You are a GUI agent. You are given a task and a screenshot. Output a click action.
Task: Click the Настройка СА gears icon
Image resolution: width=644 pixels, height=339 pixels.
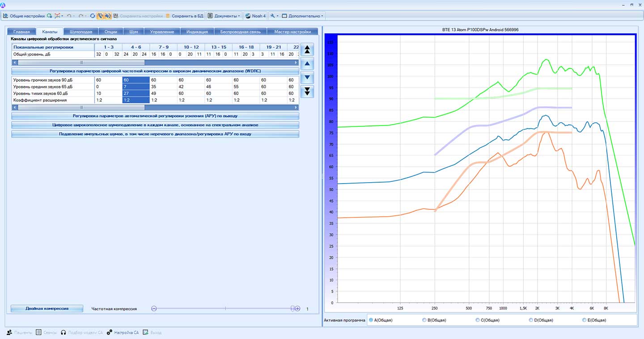click(x=109, y=333)
